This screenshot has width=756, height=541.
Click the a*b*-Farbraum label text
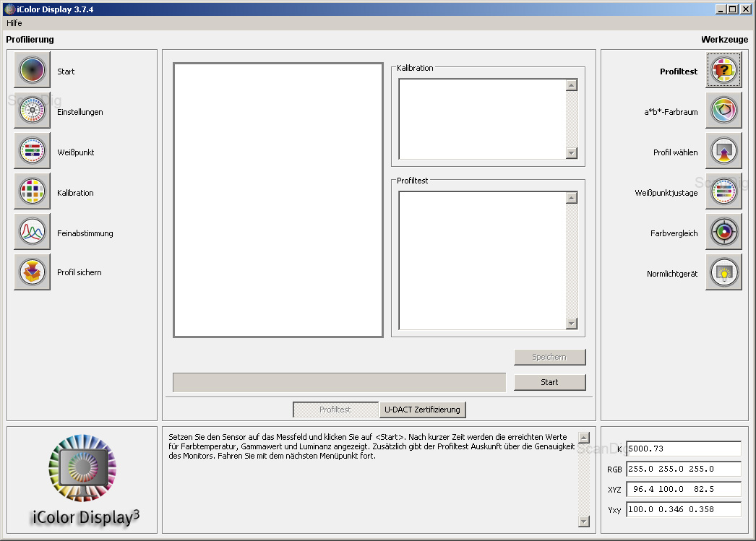tap(671, 112)
